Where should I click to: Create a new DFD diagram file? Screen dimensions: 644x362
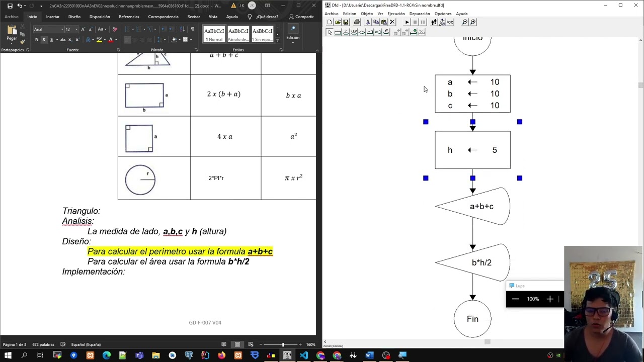tap(330, 22)
